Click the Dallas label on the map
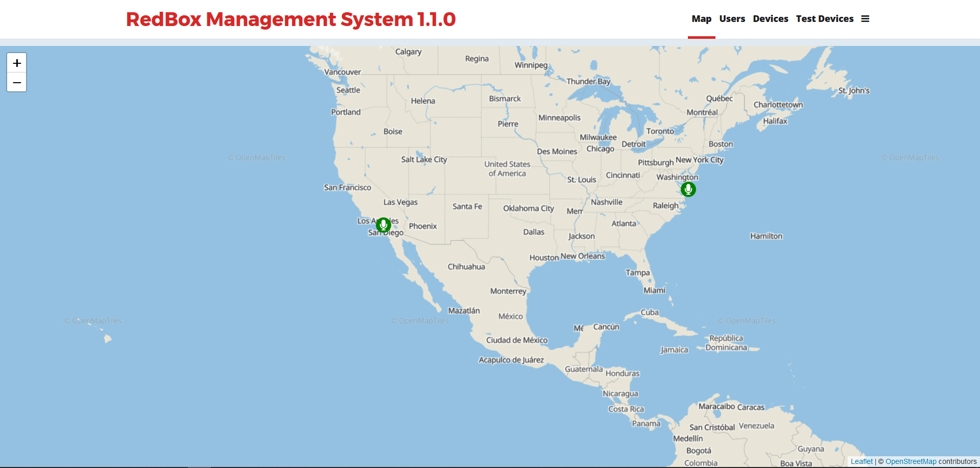 [x=534, y=232]
